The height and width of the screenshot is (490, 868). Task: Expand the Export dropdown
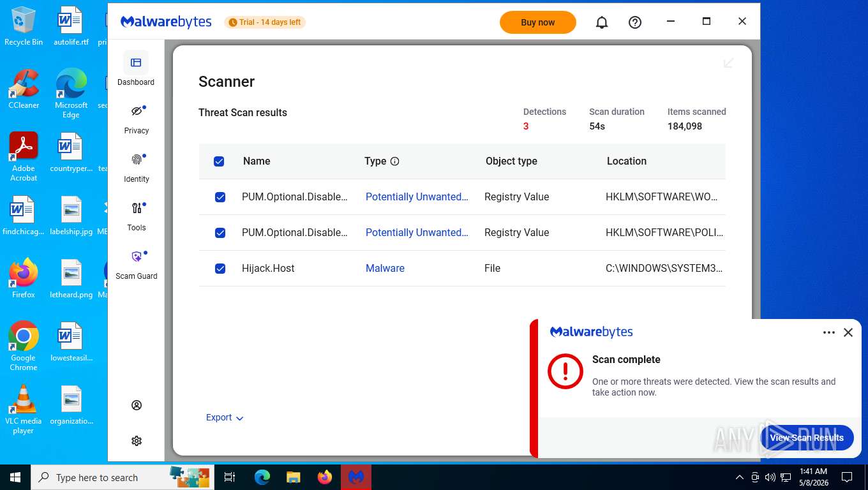(225, 417)
